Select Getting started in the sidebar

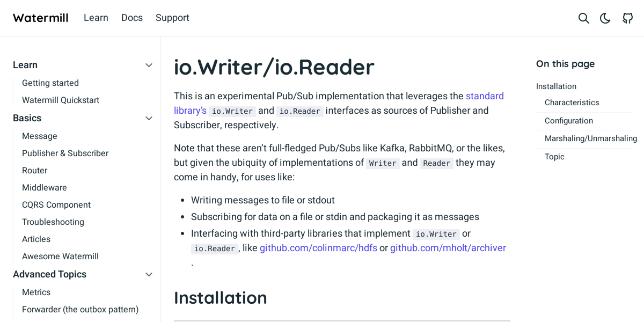coord(50,83)
